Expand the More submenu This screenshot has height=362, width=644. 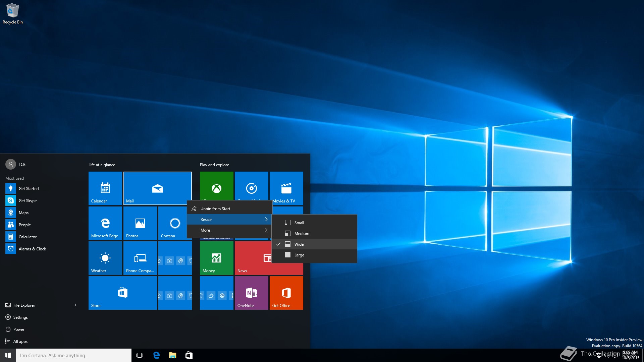tap(229, 230)
